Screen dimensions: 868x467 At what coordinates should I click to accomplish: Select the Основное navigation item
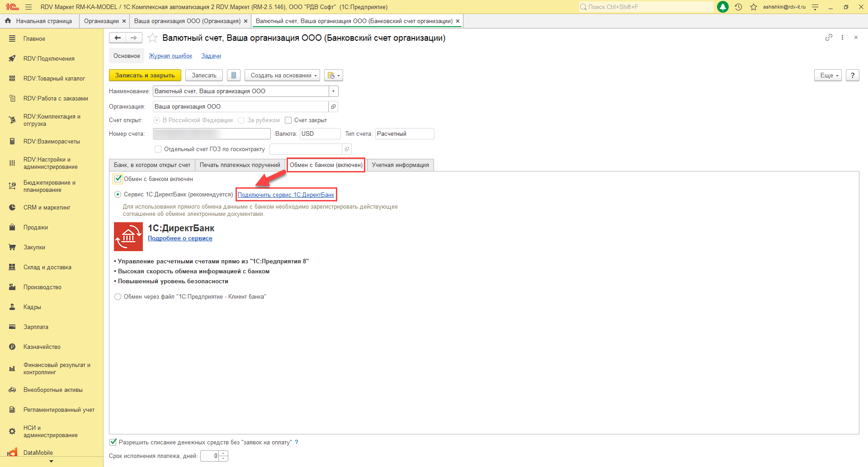[127, 56]
